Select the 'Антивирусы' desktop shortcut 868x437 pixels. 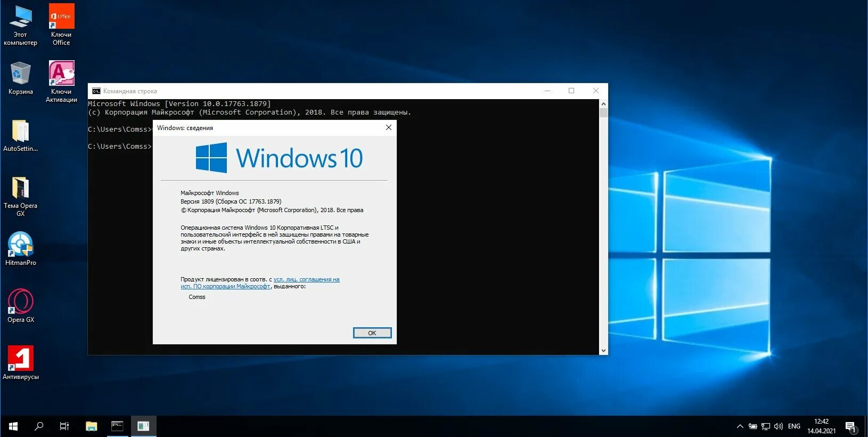tap(20, 363)
